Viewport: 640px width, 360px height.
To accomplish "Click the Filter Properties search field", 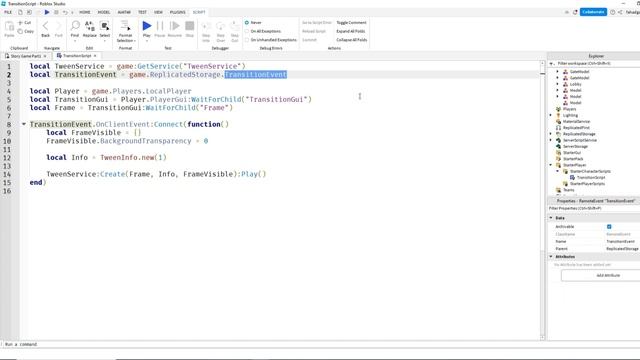I will click(594, 209).
